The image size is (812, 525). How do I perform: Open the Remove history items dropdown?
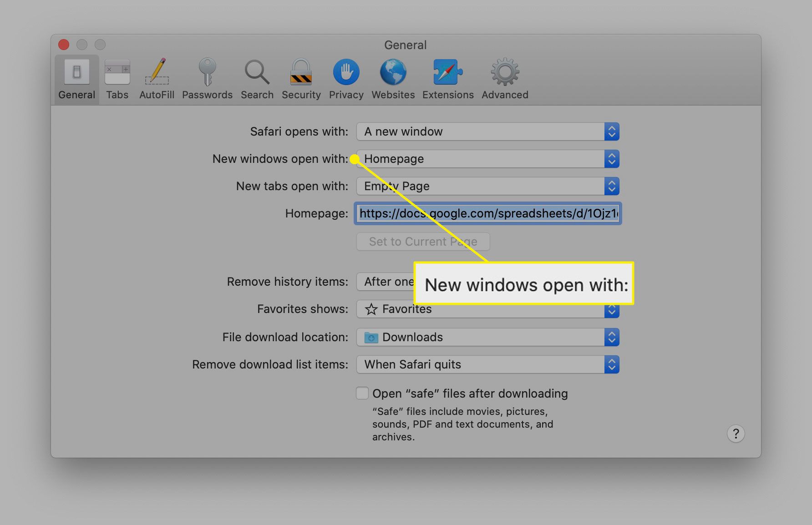[385, 282]
